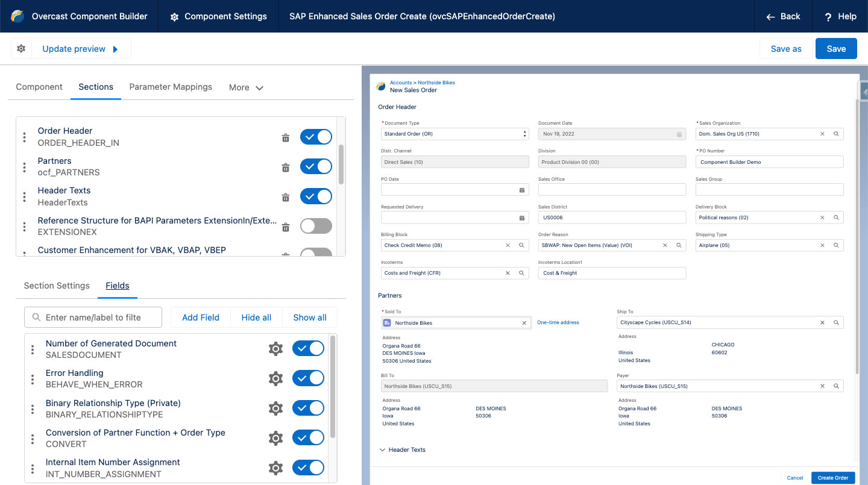Select the Sections tab
The image size is (868, 485).
(x=96, y=87)
